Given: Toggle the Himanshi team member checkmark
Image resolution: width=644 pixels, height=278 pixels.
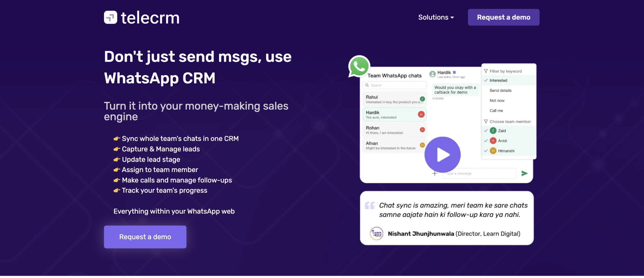Looking at the screenshot, I should [x=486, y=151].
